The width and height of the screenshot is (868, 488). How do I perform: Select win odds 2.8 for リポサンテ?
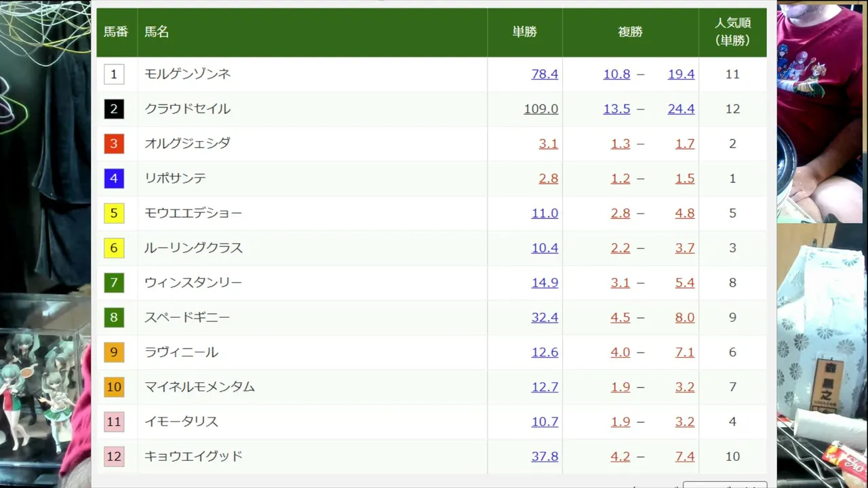point(549,178)
